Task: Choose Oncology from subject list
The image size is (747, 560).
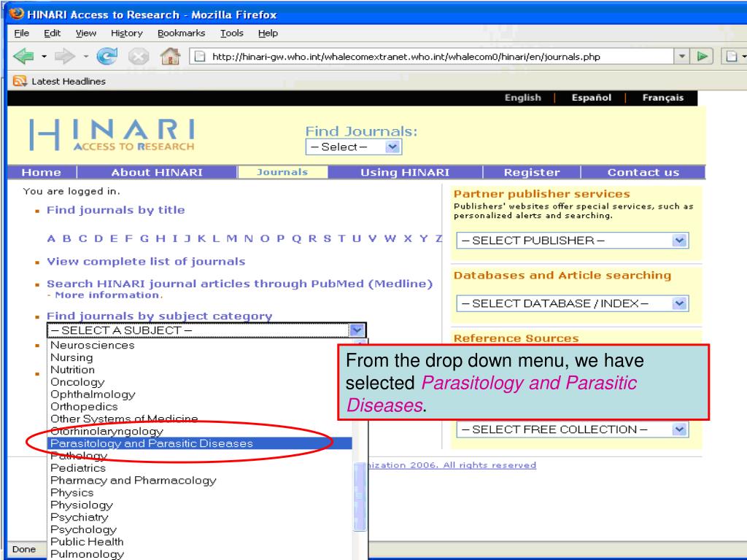Action: (x=200, y=382)
